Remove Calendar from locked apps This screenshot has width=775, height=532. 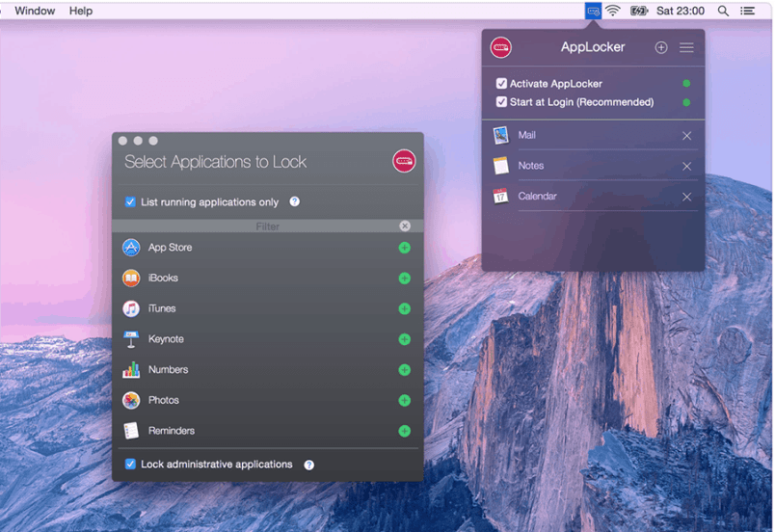point(686,197)
